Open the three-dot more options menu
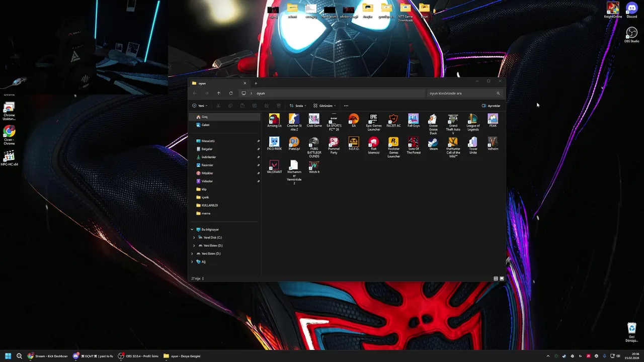This screenshot has width=644, height=362. [x=346, y=106]
